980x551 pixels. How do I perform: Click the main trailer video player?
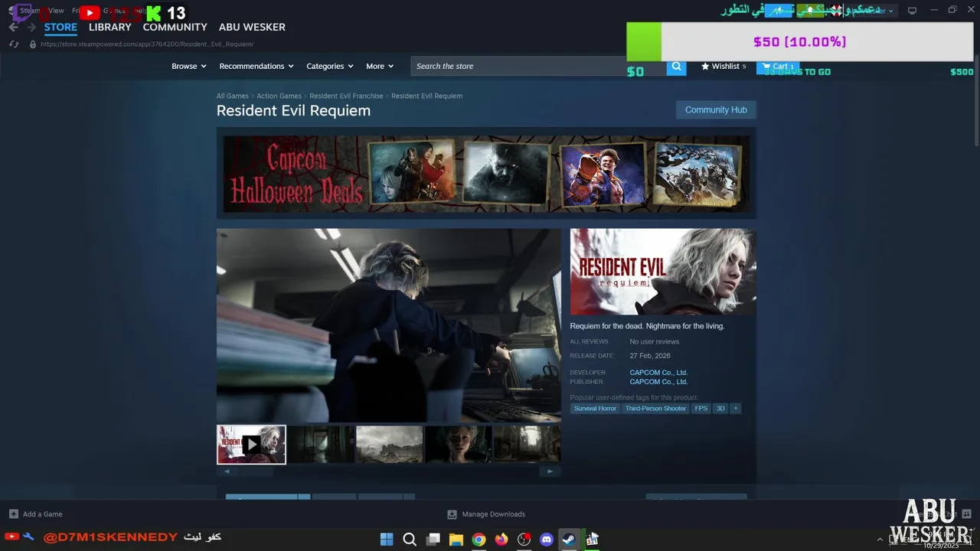(x=389, y=325)
